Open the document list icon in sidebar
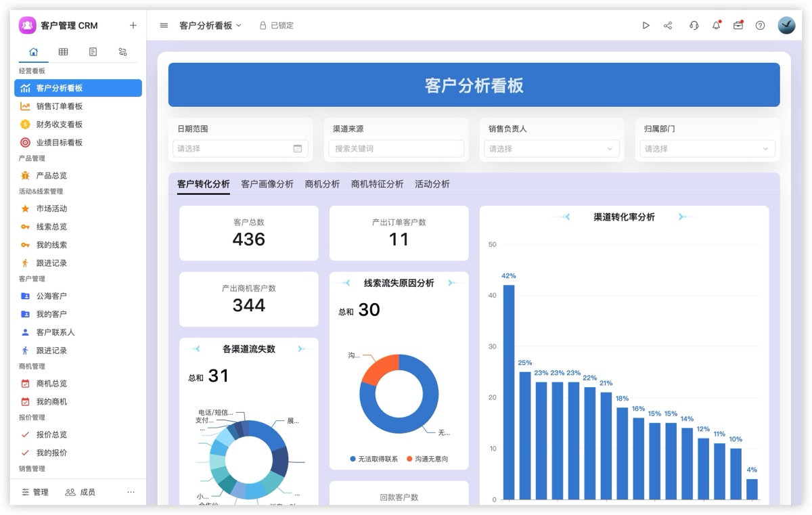The height and width of the screenshot is (515, 812). click(93, 51)
